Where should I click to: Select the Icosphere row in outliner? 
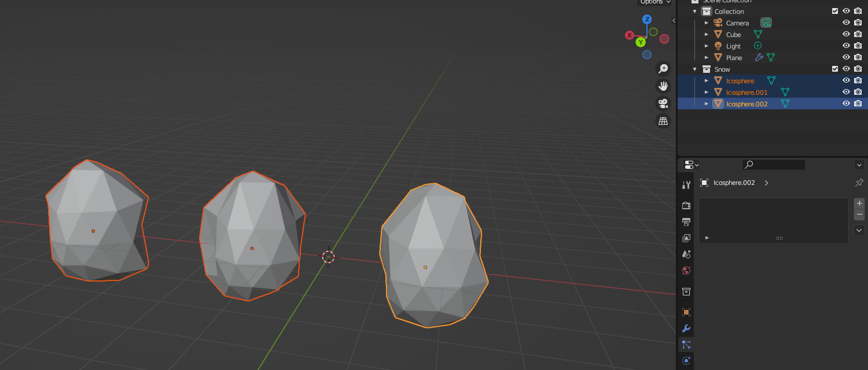773,80
